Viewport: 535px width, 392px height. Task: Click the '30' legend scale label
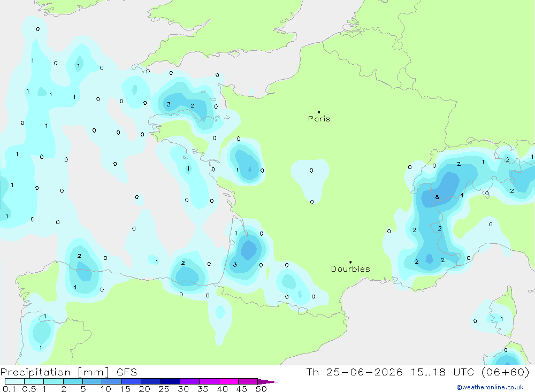click(x=183, y=389)
